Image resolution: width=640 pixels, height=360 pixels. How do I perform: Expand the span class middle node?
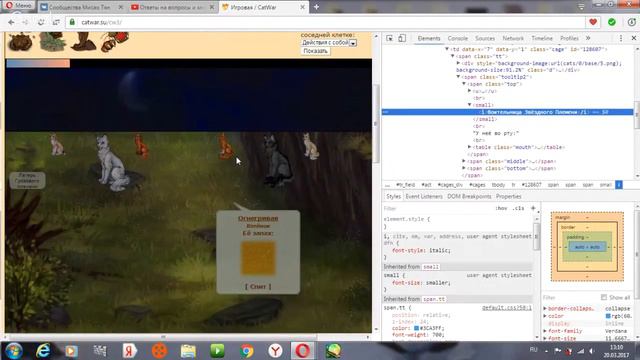(464, 161)
